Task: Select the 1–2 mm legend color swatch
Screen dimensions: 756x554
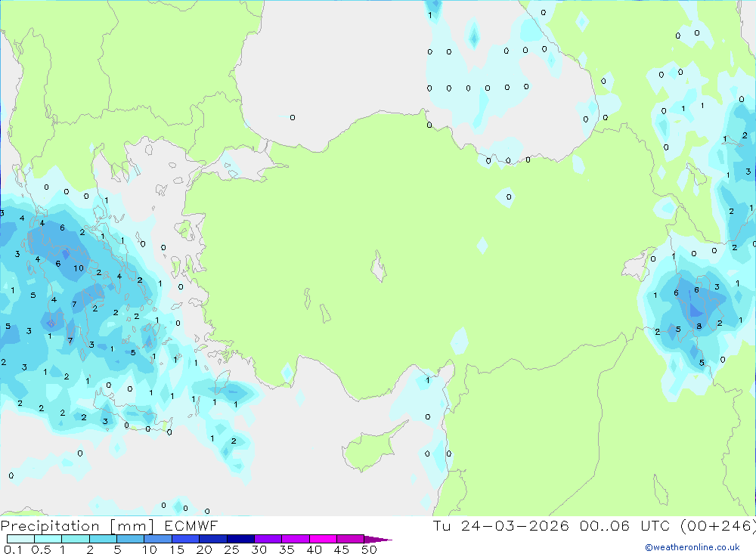Action: point(76,539)
